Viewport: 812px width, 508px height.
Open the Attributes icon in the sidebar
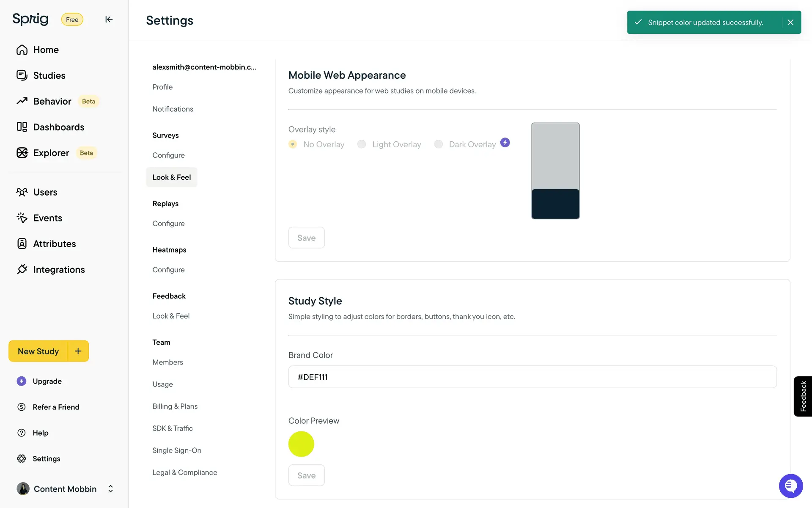[22, 243]
